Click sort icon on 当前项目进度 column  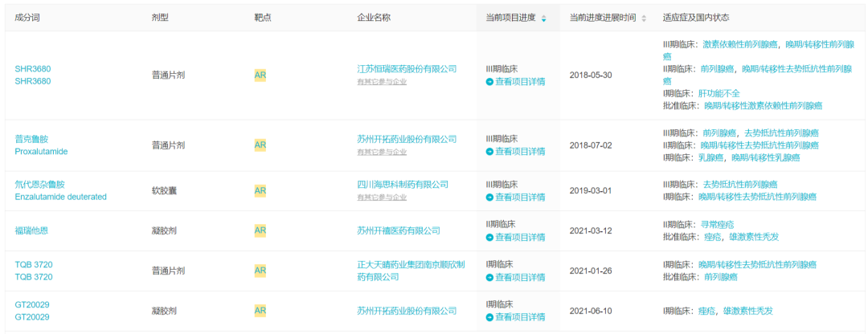[x=543, y=18]
